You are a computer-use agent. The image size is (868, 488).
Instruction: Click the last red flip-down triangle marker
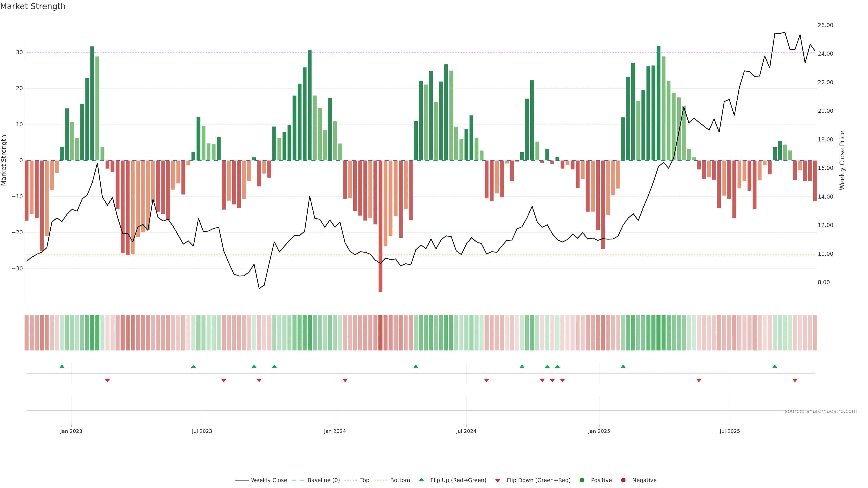[795, 380]
